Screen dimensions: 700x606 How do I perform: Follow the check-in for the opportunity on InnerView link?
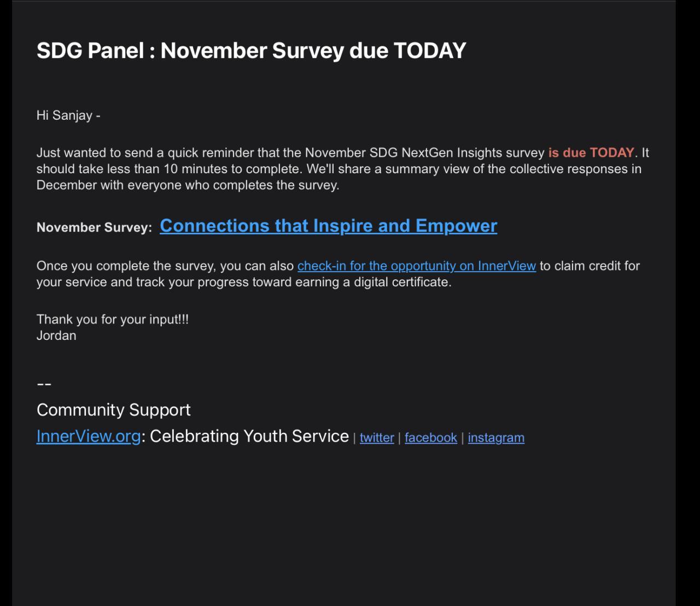pyautogui.click(x=416, y=266)
